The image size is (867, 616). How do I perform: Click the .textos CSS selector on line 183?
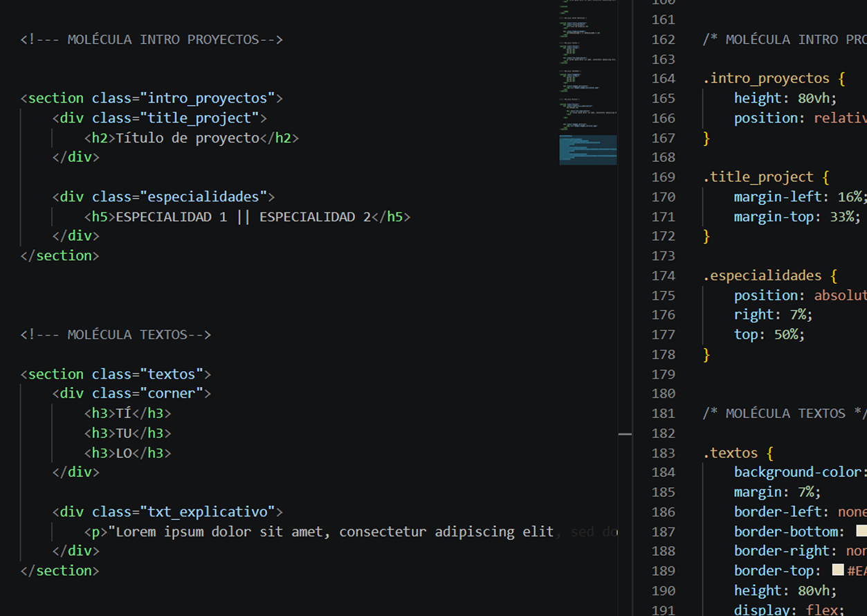[x=730, y=453]
